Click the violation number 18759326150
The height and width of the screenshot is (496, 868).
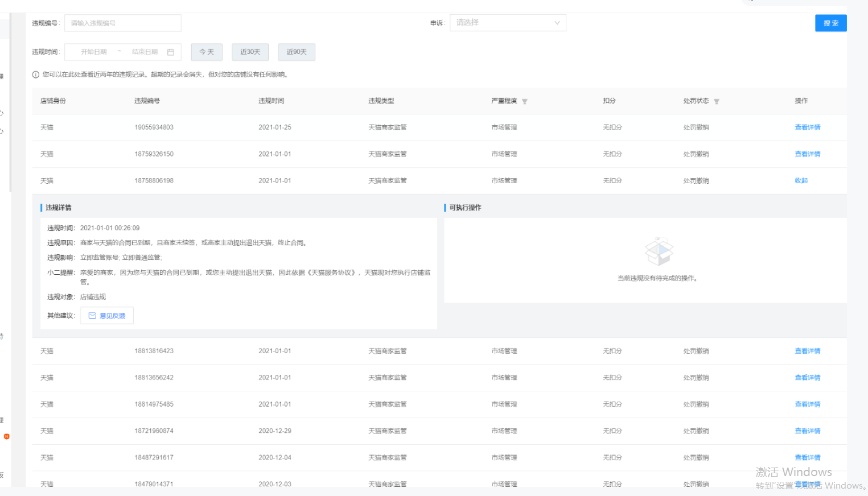(x=154, y=154)
